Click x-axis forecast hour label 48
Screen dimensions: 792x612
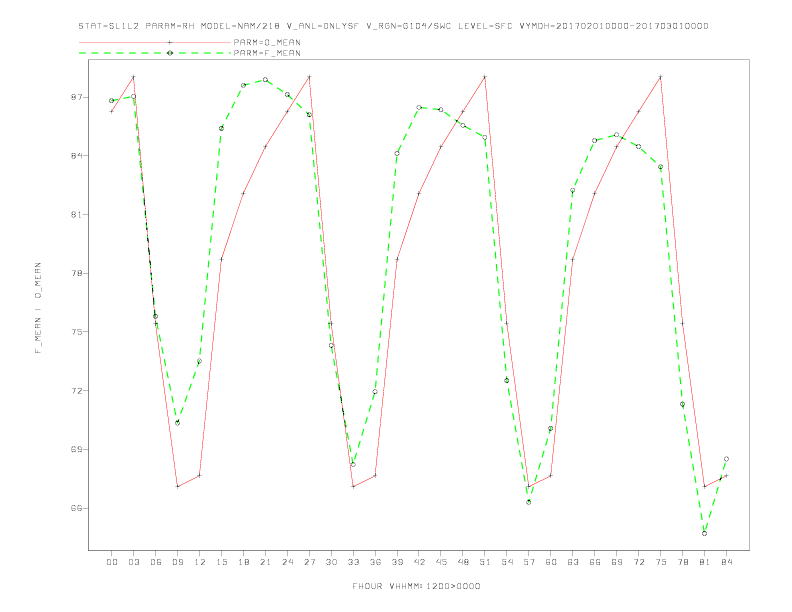[463, 562]
